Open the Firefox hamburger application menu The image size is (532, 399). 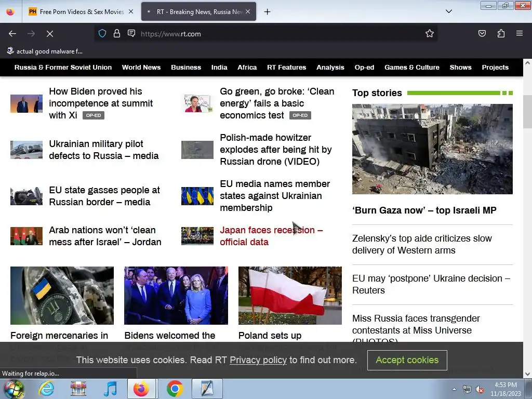coord(520,33)
